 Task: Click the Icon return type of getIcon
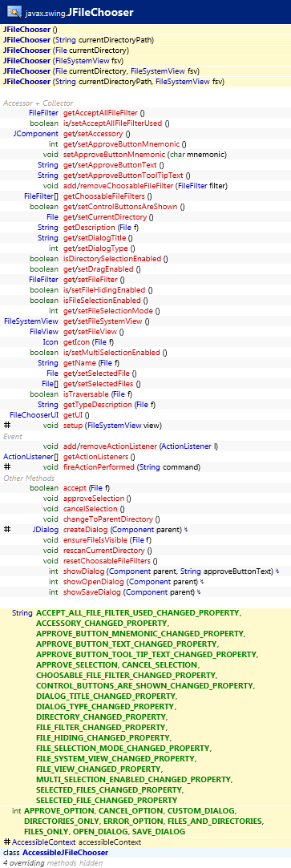(x=51, y=342)
